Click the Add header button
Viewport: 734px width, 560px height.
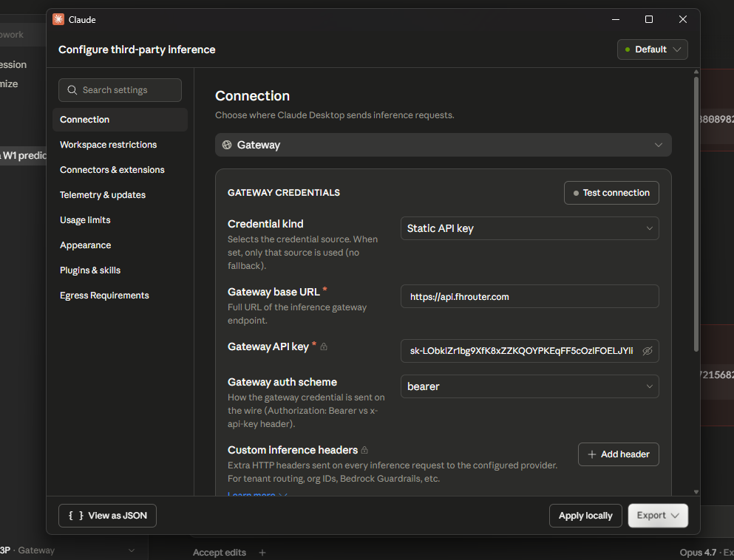tap(619, 454)
